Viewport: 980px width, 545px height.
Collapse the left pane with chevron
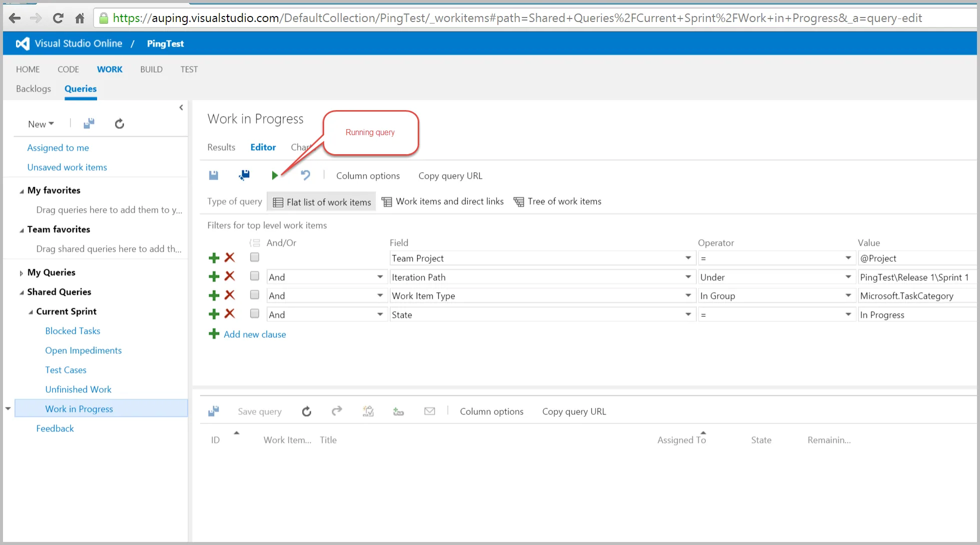[x=181, y=108]
